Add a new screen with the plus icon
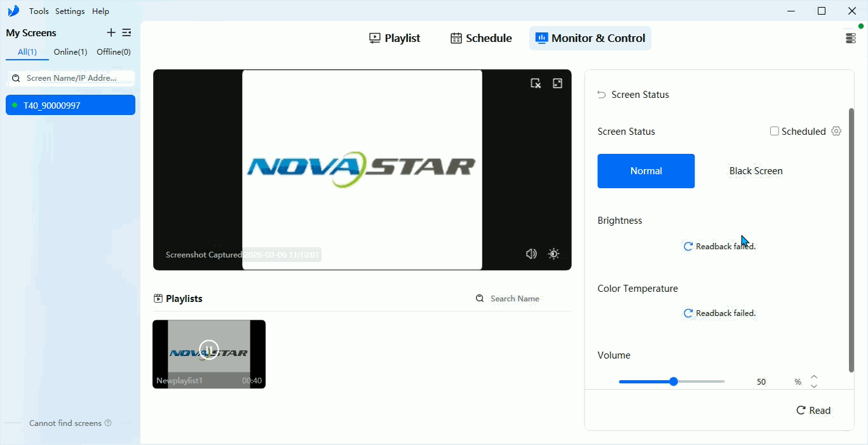 click(111, 32)
